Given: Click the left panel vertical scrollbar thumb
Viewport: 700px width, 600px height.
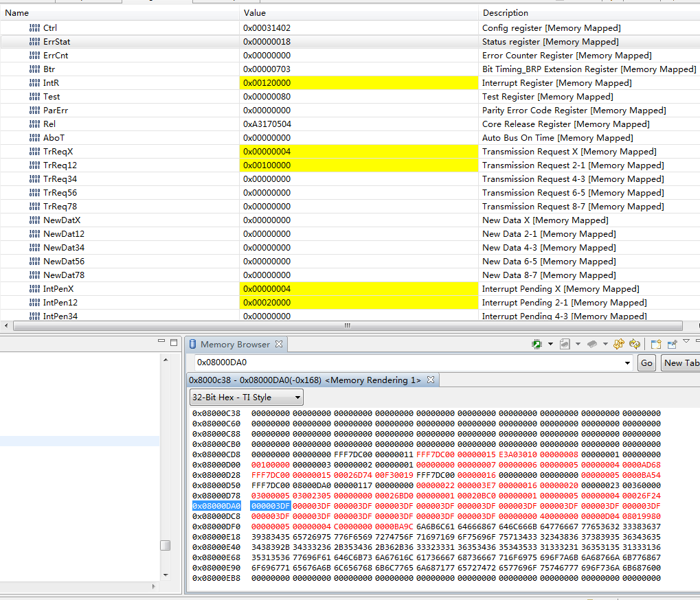Looking at the screenshot, I should click(x=165, y=546).
